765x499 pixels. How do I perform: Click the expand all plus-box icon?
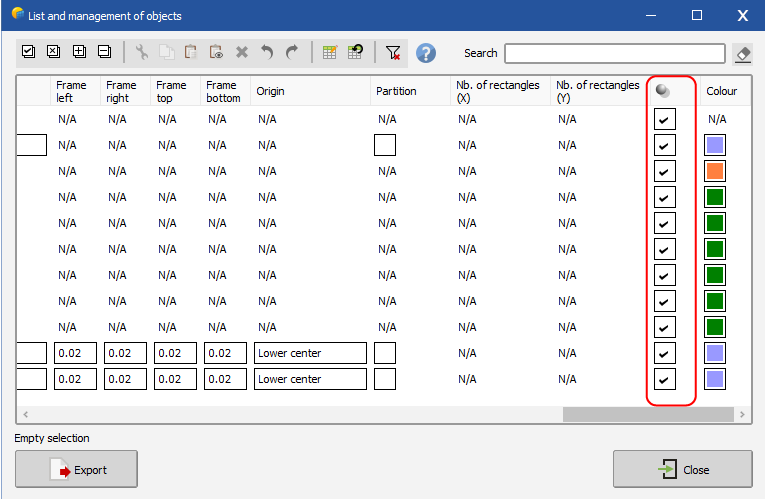79,51
